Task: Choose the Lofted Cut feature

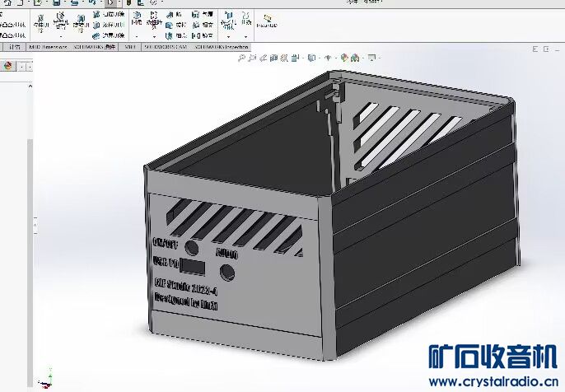Action: 109,25
